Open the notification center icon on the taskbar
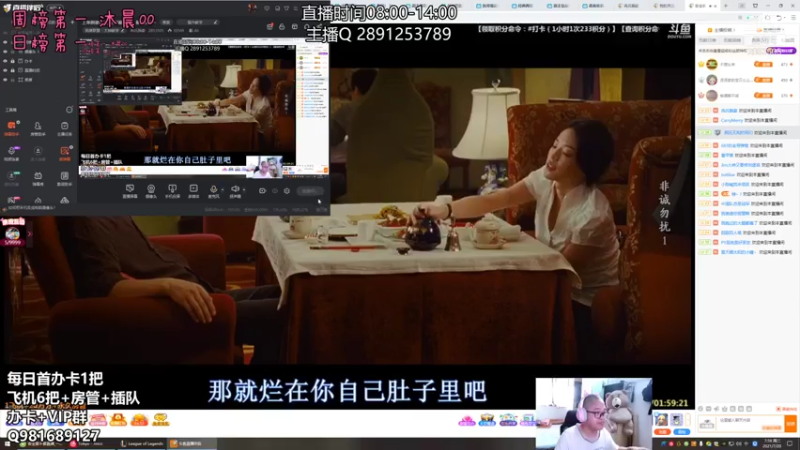Image resolution: width=800 pixels, height=450 pixels. [790, 444]
